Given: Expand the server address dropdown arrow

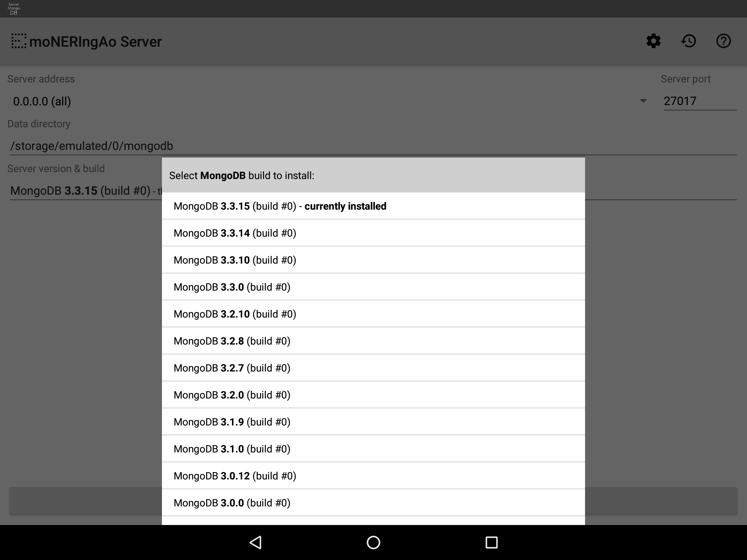Looking at the screenshot, I should [643, 101].
